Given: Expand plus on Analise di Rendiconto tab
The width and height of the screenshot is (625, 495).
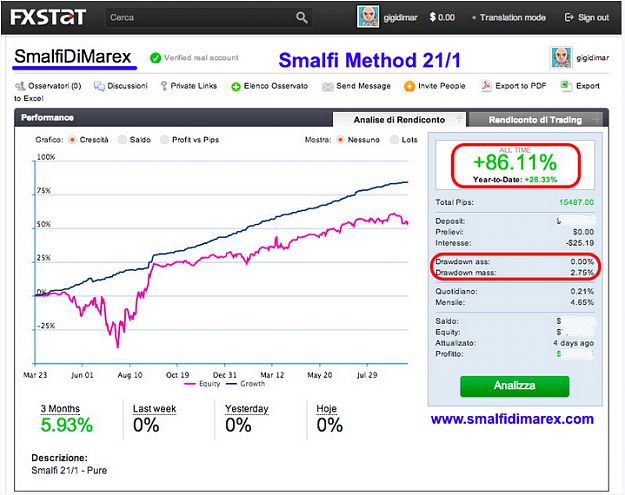Looking at the screenshot, I should pyautogui.click(x=459, y=119).
